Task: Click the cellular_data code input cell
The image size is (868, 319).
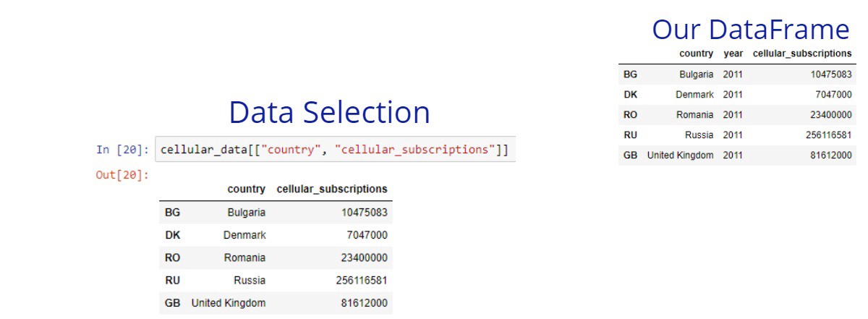Action: pyautogui.click(x=334, y=150)
